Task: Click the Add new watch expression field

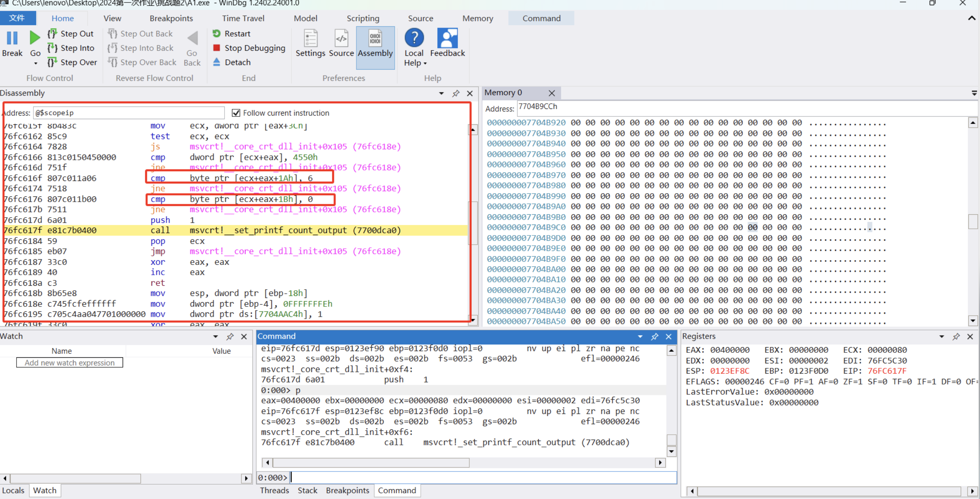Action: (x=70, y=362)
